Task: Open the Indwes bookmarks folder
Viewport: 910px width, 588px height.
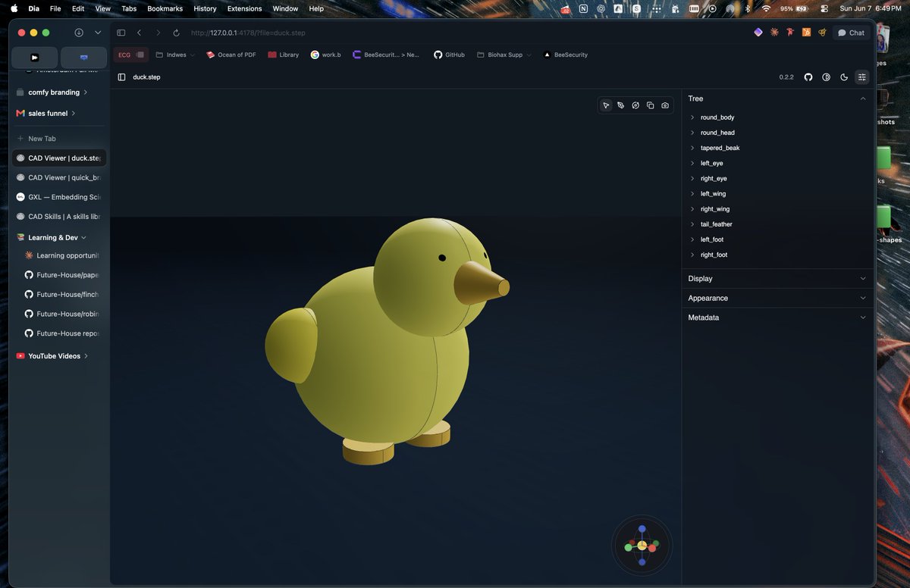Action: coord(175,55)
